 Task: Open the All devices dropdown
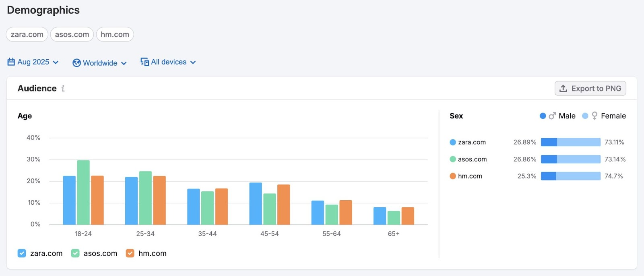(168, 62)
